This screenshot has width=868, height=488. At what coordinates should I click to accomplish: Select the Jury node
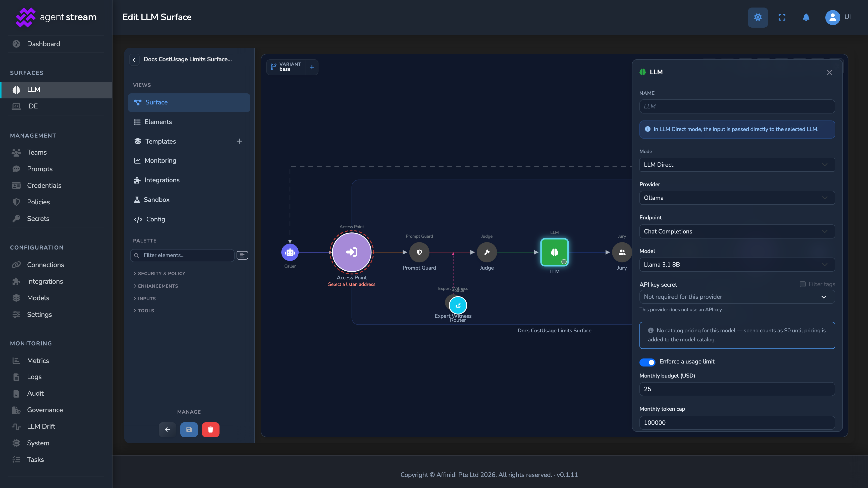click(x=622, y=252)
